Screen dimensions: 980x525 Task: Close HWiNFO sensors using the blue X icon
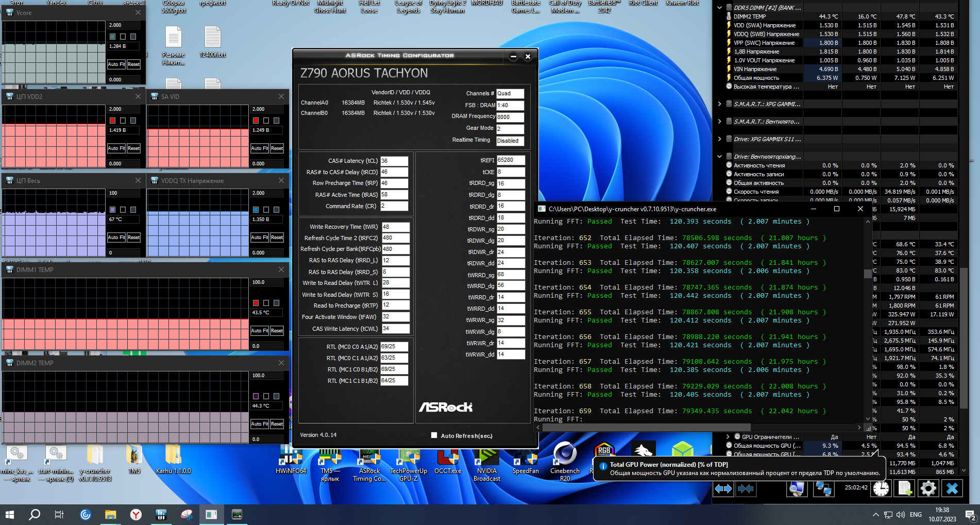click(x=952, y=488)
